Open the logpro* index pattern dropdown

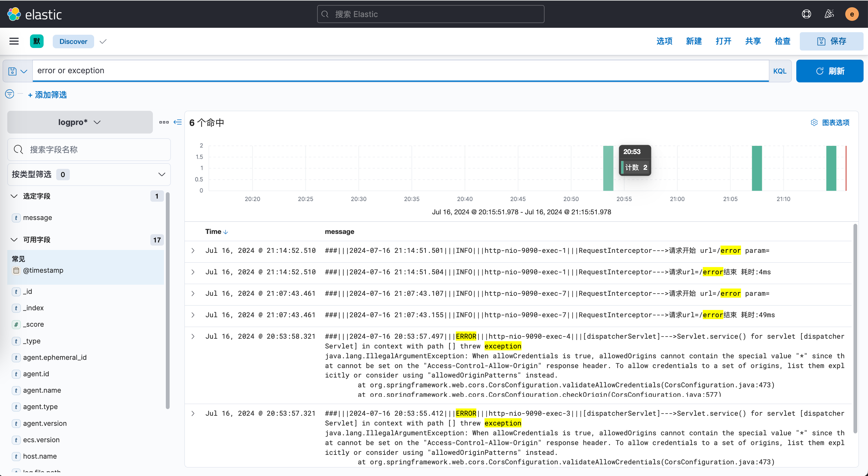click(x=80, y=122)
